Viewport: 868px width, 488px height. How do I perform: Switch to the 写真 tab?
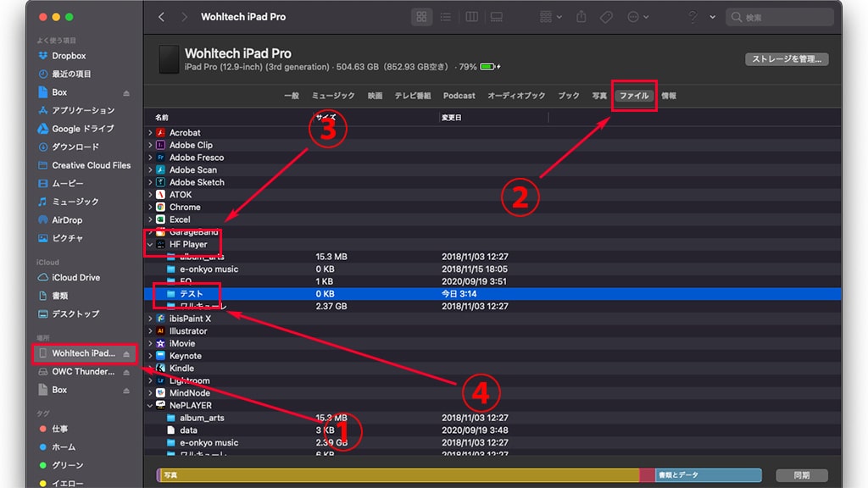pyautogui.click(x=599, y=96)
